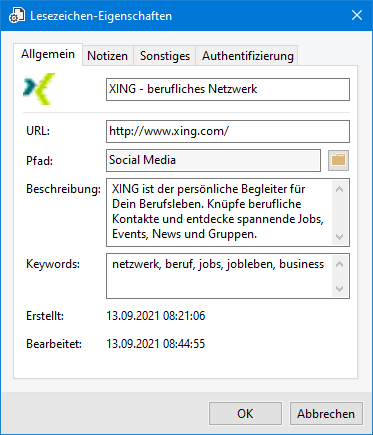Click the Erstellt date value text
373x435 pixels.
click(x=156, y=316)
